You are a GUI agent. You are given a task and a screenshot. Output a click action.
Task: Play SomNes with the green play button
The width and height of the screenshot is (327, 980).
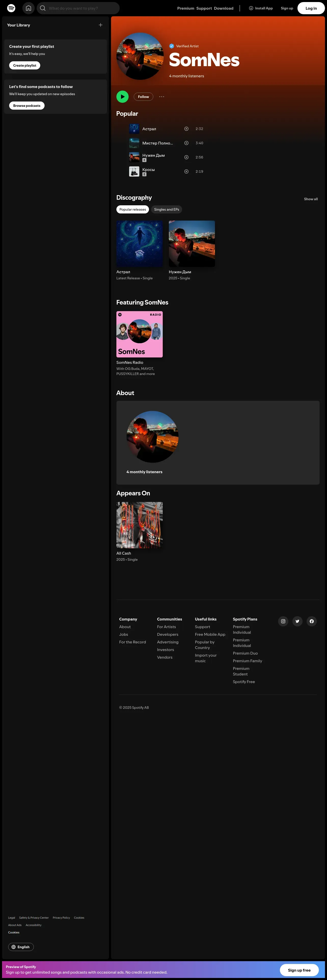122,97
